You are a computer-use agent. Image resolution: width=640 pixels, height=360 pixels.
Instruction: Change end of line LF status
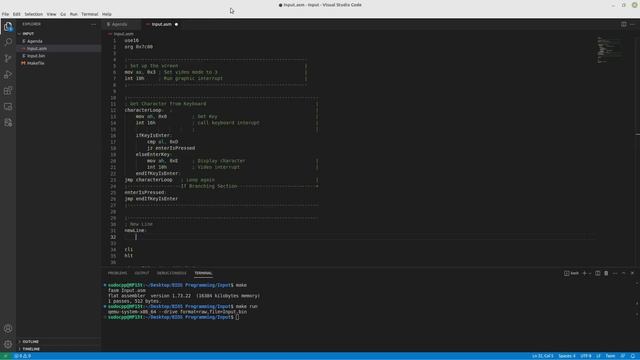pyautogui.click(x=599, y=356)
